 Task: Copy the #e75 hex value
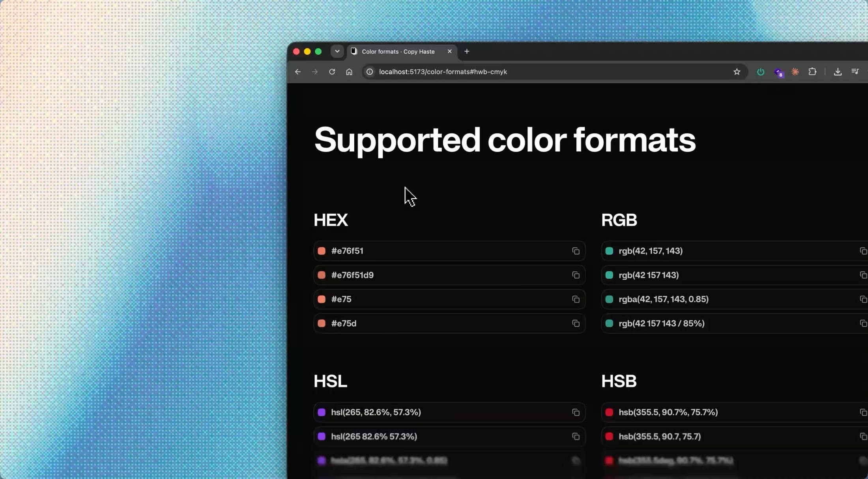coord(576,299)
